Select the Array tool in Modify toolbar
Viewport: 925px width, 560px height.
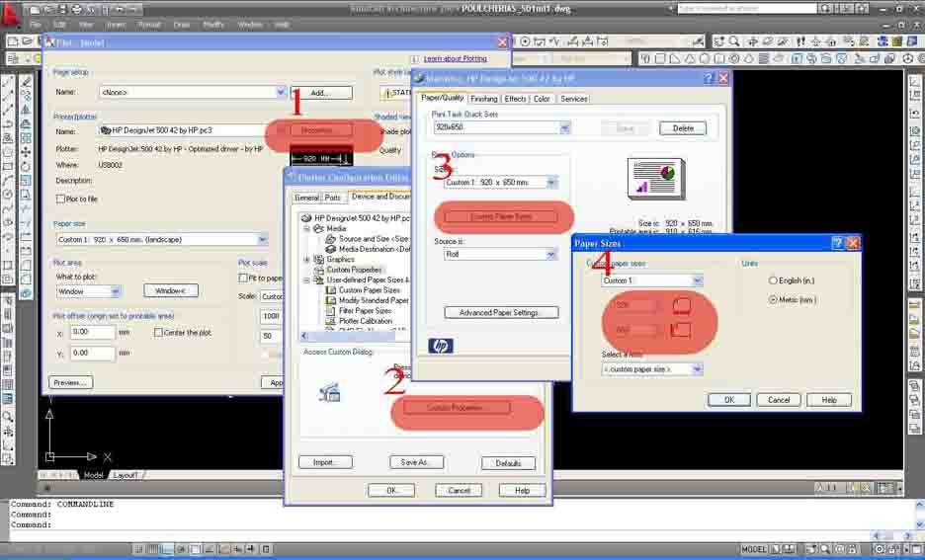click(x=26, y=138)
